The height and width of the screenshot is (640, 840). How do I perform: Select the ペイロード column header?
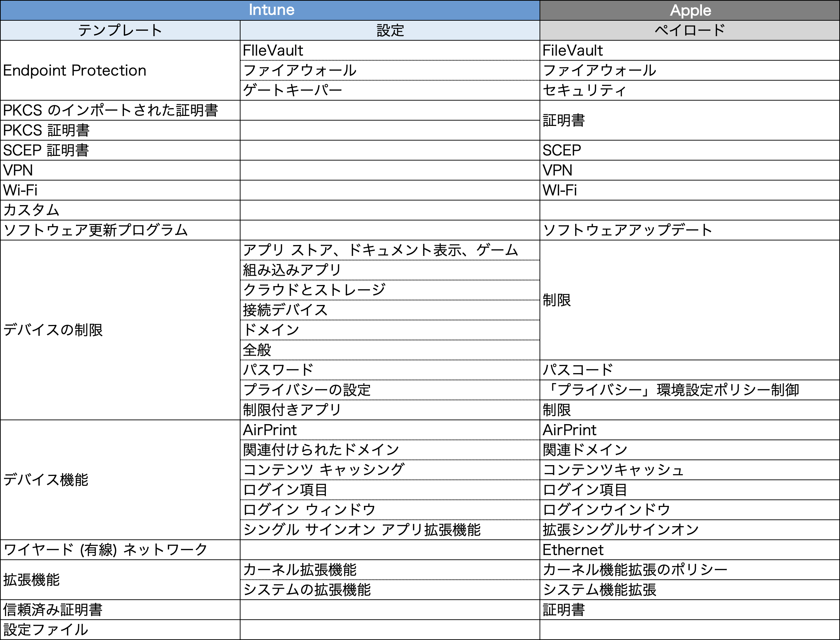pyautogui.click(x=689, y=30)
